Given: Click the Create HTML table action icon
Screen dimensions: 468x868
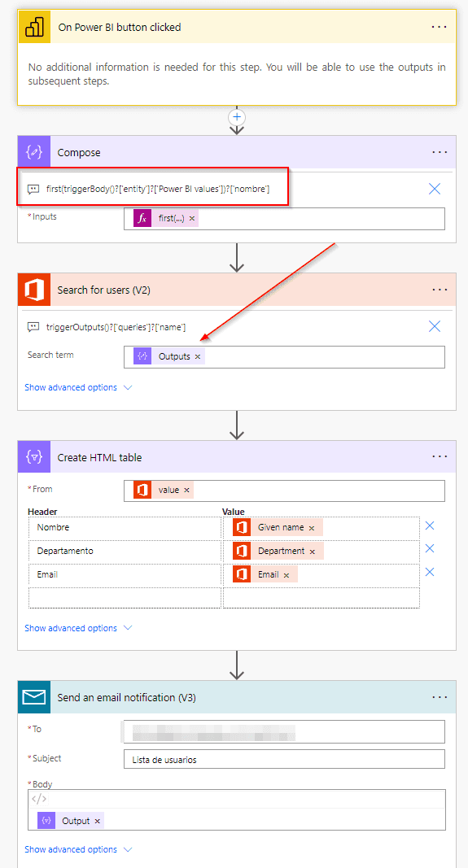Looking at the screenshot, I should pyautogui.click(x=34, y=457).
